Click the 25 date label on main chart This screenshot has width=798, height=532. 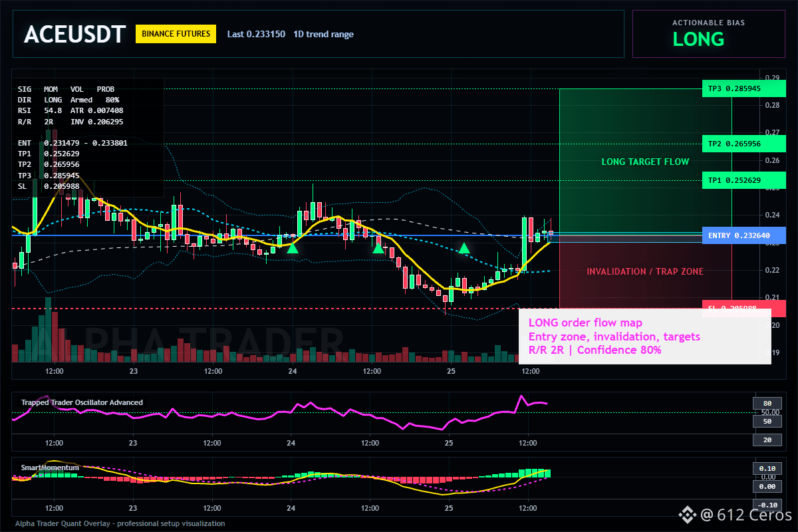click(450, 371)
